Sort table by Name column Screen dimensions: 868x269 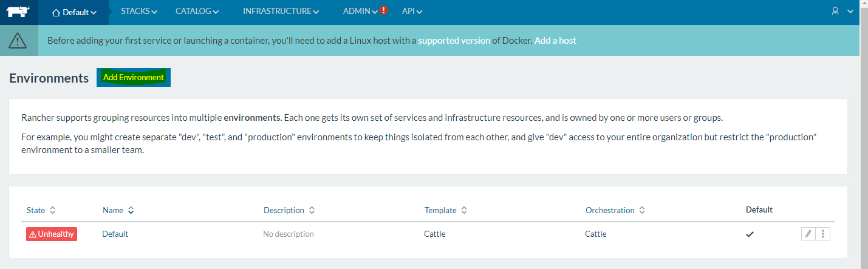click(x=118, y=210)
